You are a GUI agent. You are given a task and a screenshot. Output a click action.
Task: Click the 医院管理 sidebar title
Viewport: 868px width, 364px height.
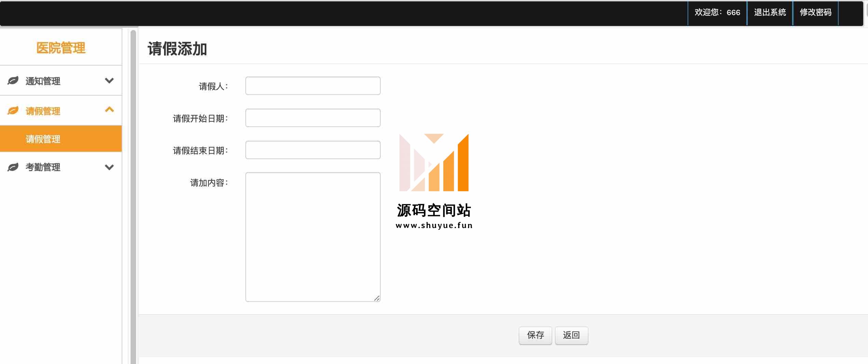[61, 48]
